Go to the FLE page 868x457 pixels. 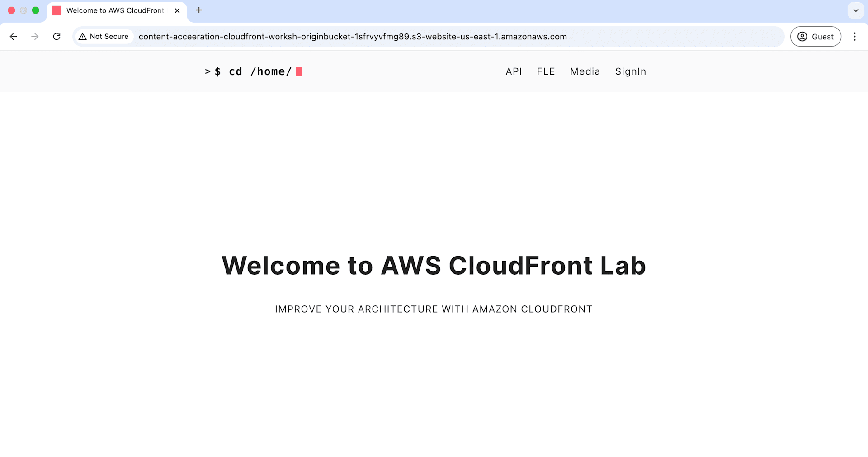click(546, 71)
